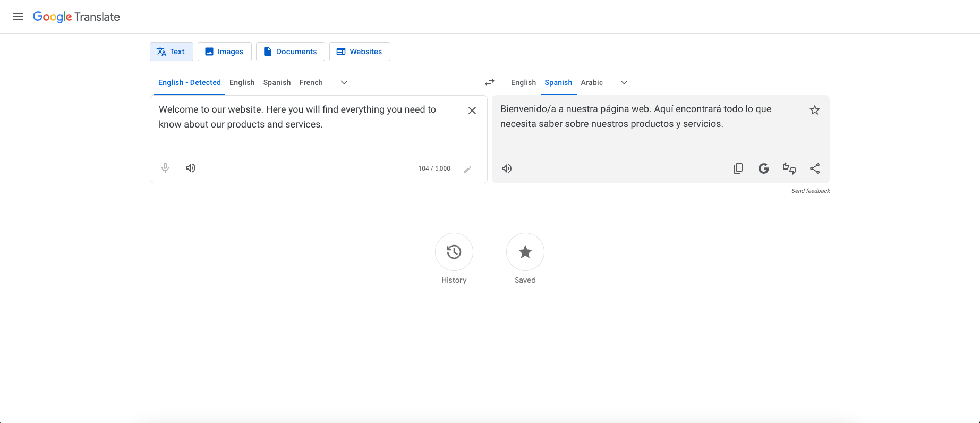Switch to Websites translation mode
This screenshot has width=980, height=423.
click(360, 52)
